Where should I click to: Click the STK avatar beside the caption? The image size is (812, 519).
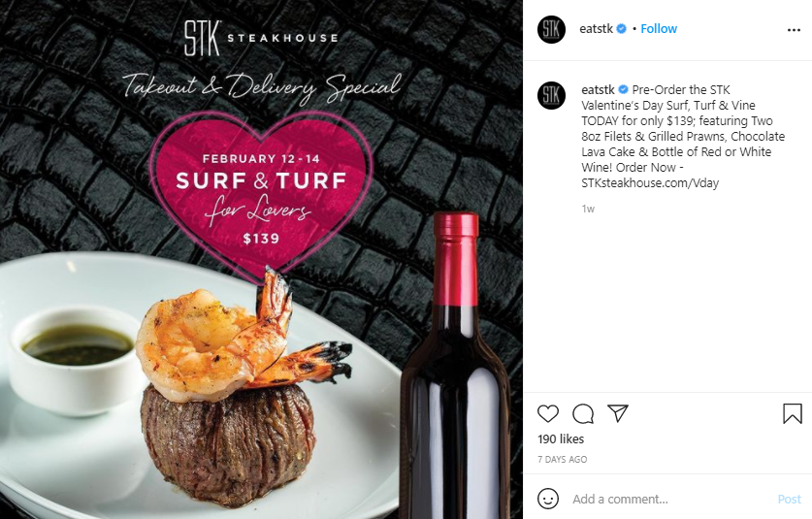point(552,94)
